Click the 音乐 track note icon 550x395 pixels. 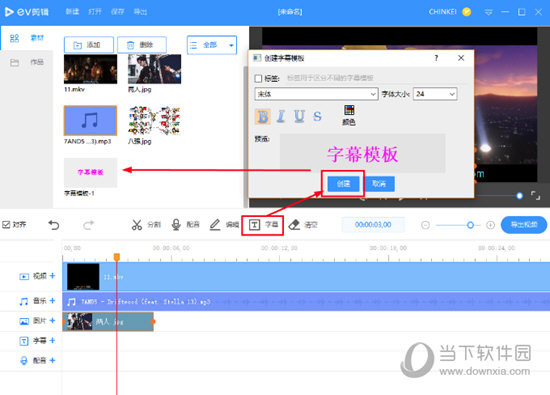tap(24, 301)
